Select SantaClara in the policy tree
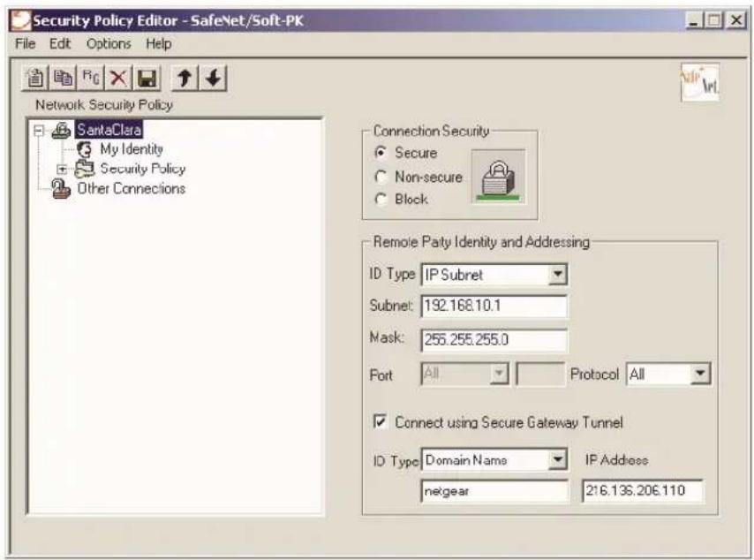Image resolution: width=754 pixels, height=560 pixels. coord(109,130)
